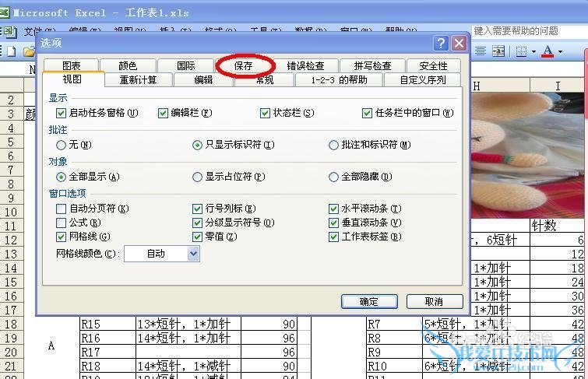Click cell with 14*短针, 1*减针
The image size is (588, 379).
(188, 366)
